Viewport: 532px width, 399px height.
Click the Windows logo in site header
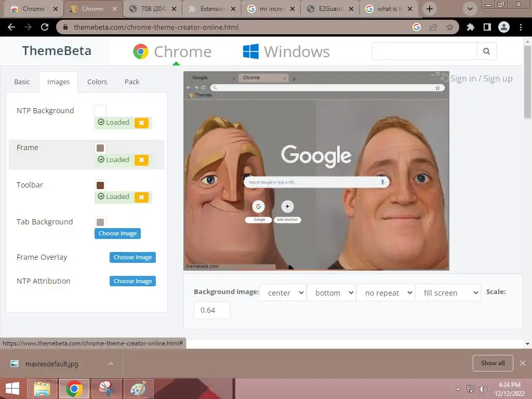coord(251,51)
